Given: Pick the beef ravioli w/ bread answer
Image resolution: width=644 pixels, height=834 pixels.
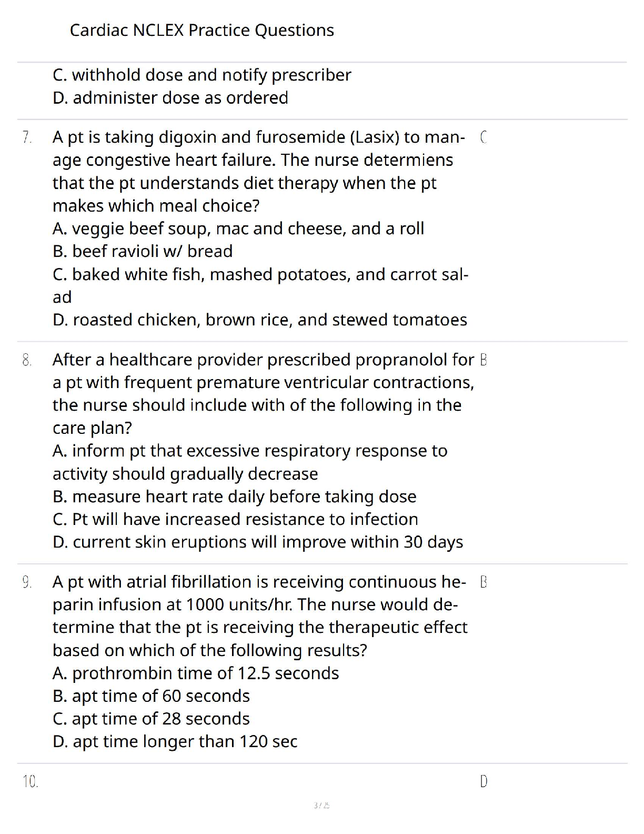Looking at the screenshot, I should coord(143,251).
